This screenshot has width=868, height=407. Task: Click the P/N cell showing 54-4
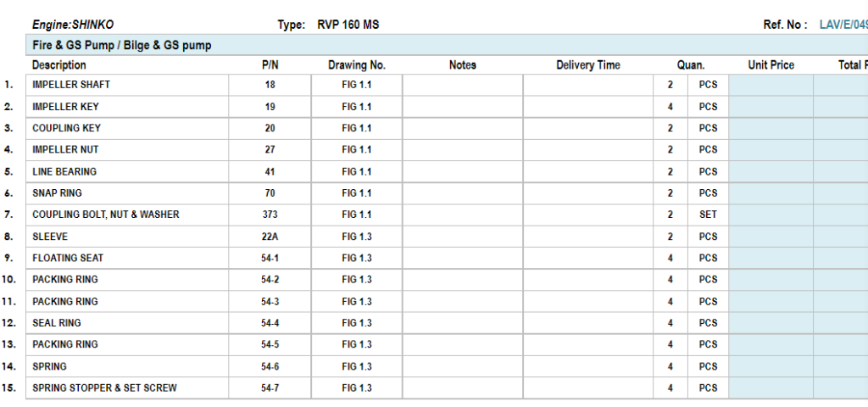coord(270,323)
